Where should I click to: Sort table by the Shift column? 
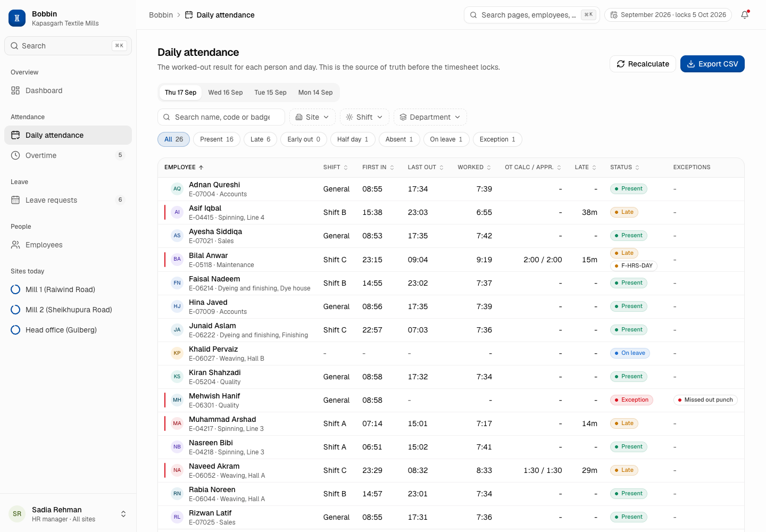[335, 168]
